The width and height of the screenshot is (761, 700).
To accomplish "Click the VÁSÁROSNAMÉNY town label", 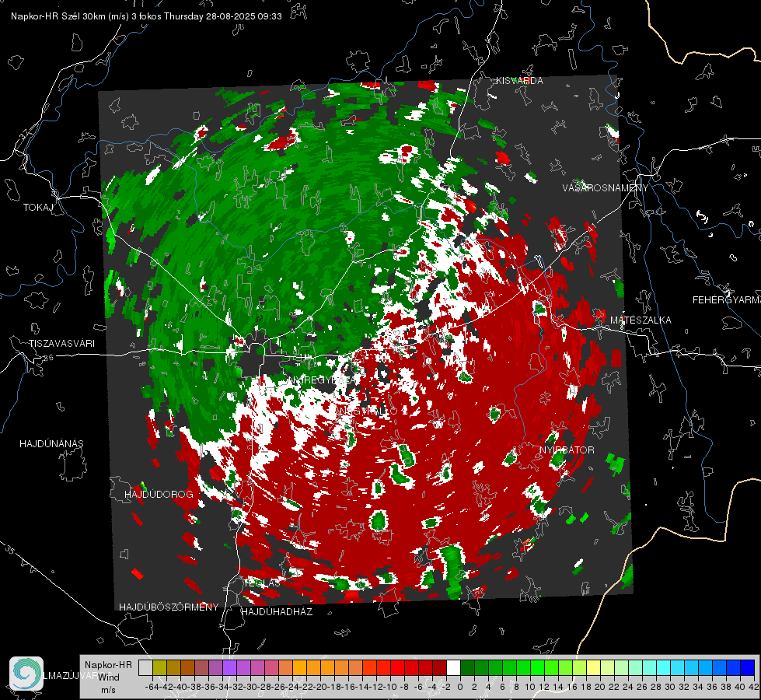I will (606, 188).
